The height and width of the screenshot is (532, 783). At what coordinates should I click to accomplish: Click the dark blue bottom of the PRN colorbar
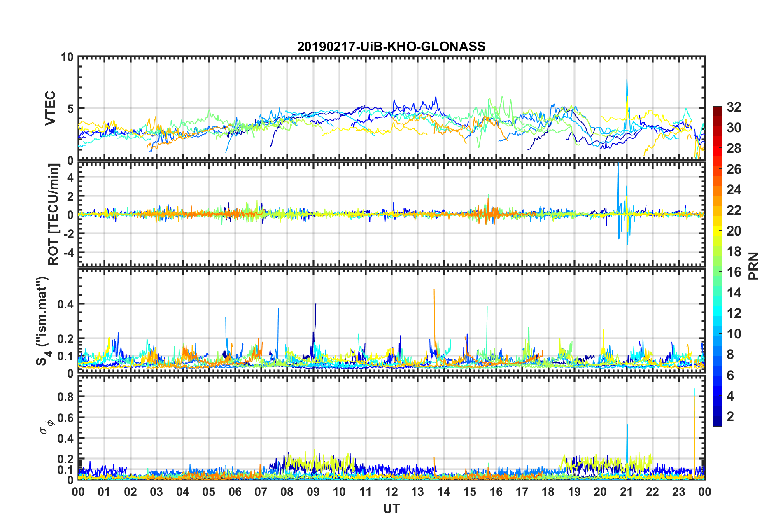(717, 421)
